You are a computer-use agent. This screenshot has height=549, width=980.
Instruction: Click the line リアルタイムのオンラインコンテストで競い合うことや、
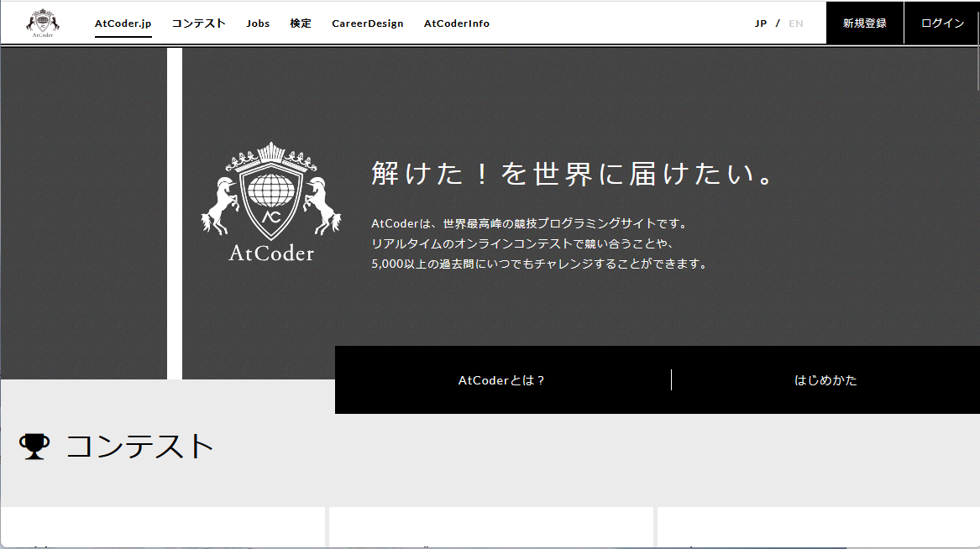click(521, 243)
